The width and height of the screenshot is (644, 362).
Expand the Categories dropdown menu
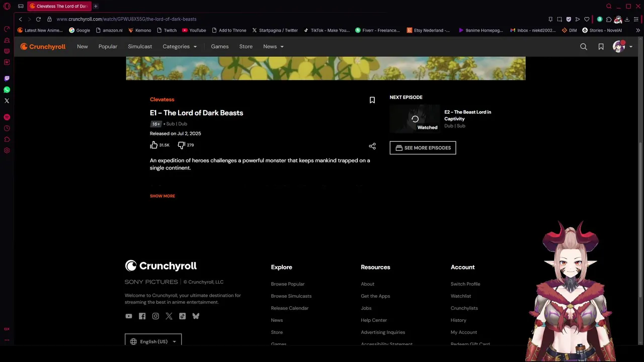(180, 47)
